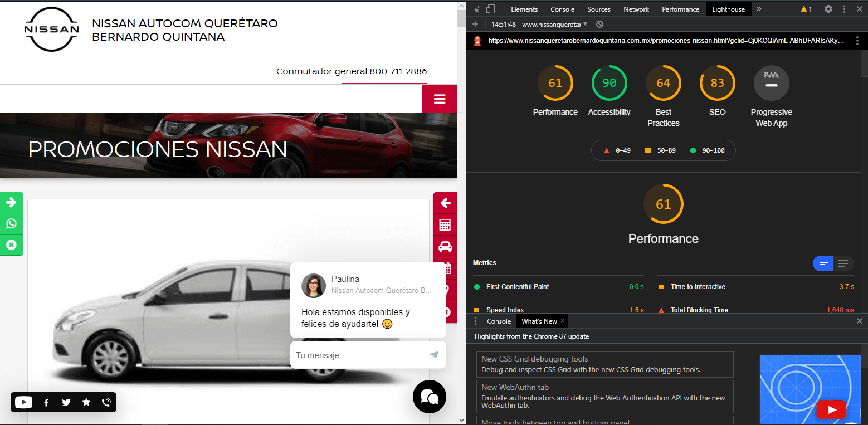Screen dimensions: 868x425
Task: Send chat message with paper plane icon
Action: coord(434,355)
